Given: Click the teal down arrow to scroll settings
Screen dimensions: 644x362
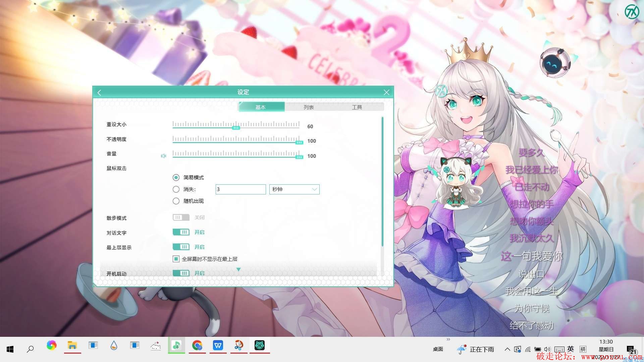Looking at the screenshot, I should [x=238, y=269].
